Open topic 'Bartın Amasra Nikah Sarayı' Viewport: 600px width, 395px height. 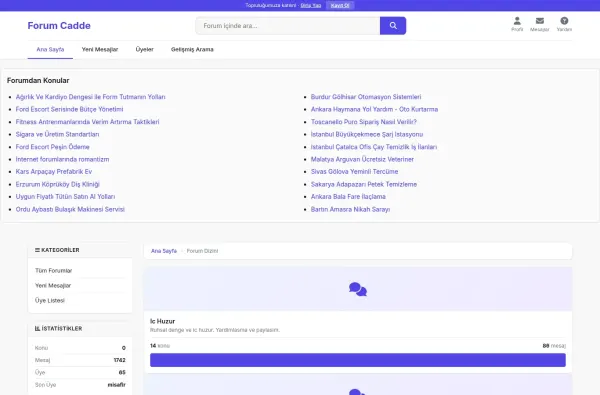click(350, 209)
